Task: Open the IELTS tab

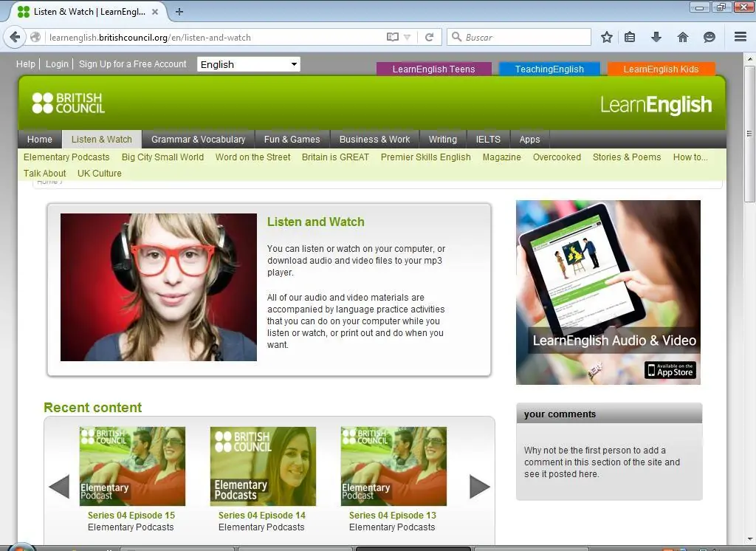Action: (x=488, y=140)
